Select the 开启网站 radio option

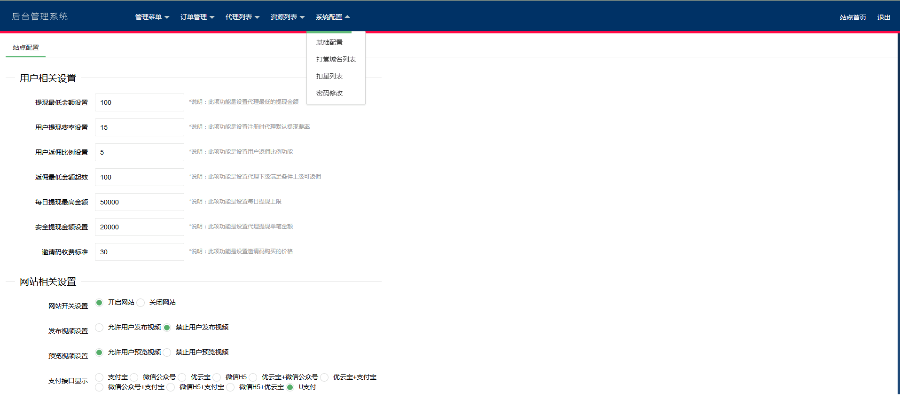[100, 302]
